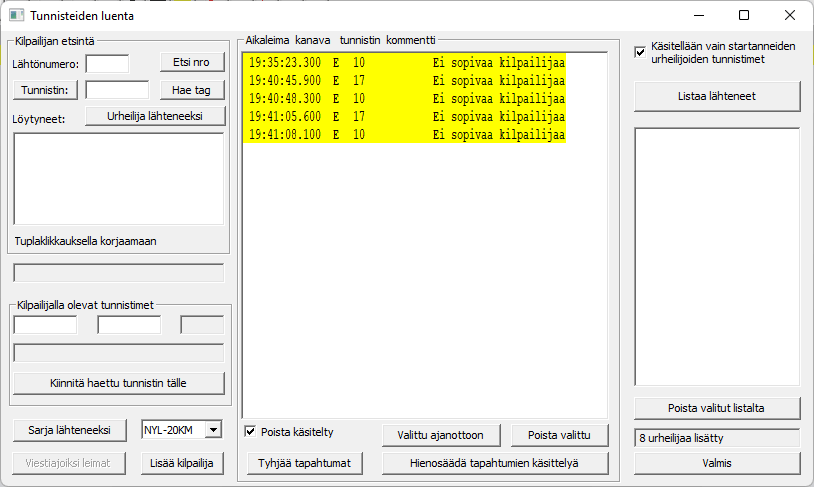This screenshot has width=814, height=487.
Task: Click 'Kiinnitä haettu tunnistin tälle' button
Action: [x=119, y=383]
